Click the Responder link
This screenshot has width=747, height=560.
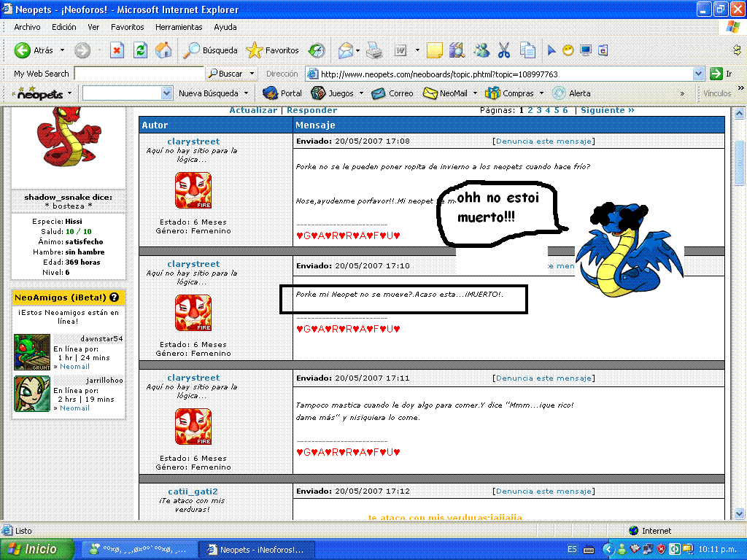pos(311,110)
